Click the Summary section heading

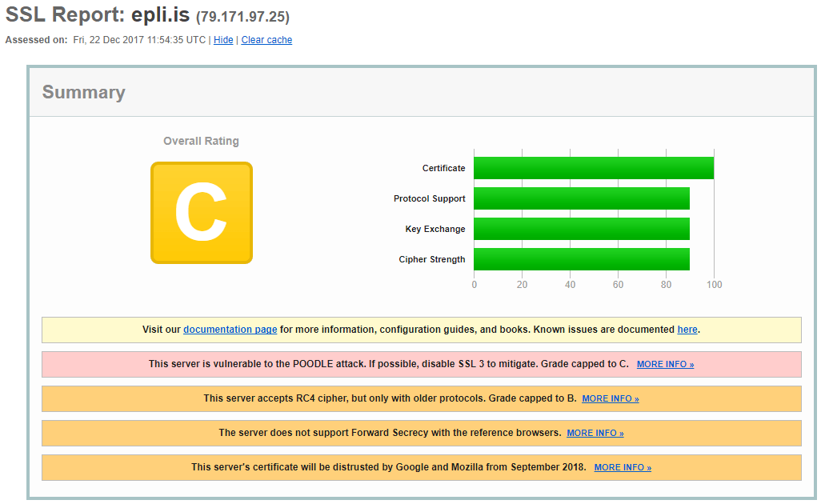(x=84, y=92)
